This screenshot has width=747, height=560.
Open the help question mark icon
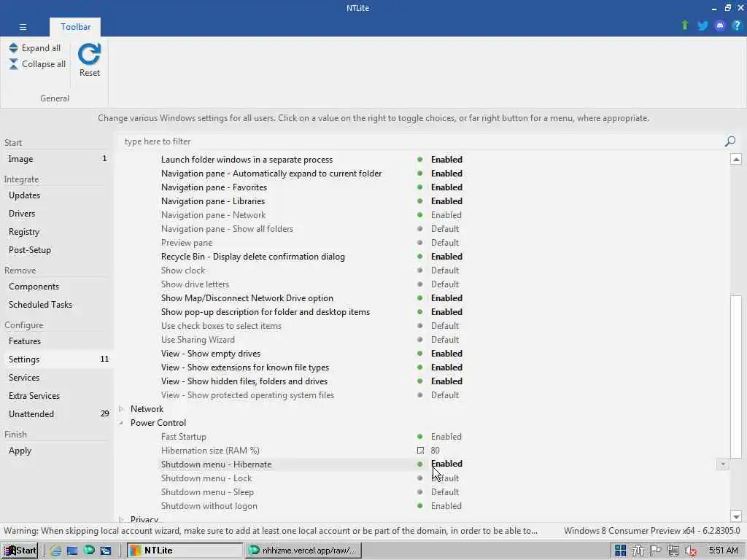(737, 26)
